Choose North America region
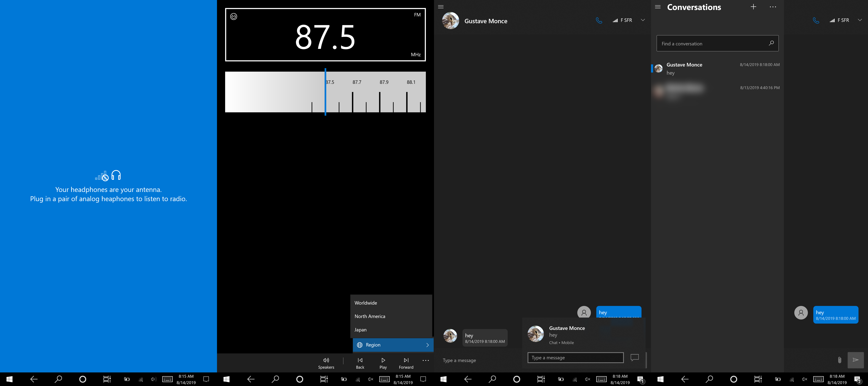 point(370,316)
